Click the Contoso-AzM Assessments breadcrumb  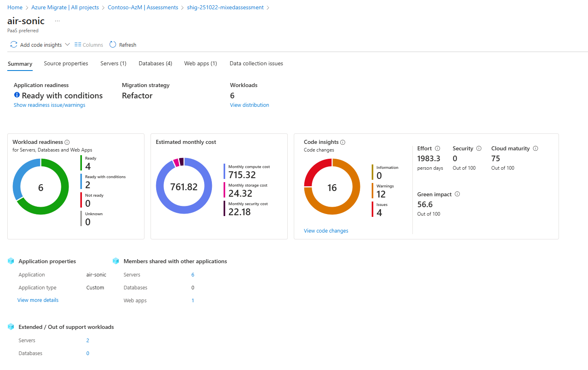tap(143, 8)
